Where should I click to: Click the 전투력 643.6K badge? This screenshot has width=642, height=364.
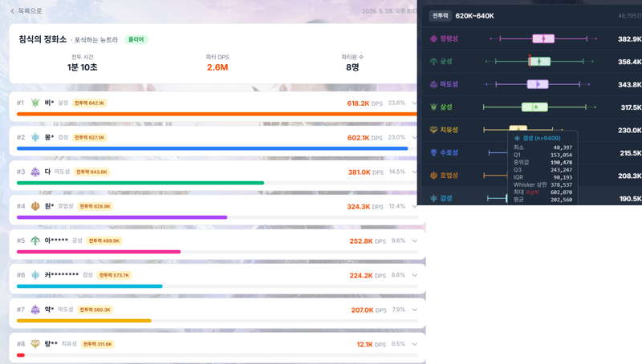(x=92, y=172)
